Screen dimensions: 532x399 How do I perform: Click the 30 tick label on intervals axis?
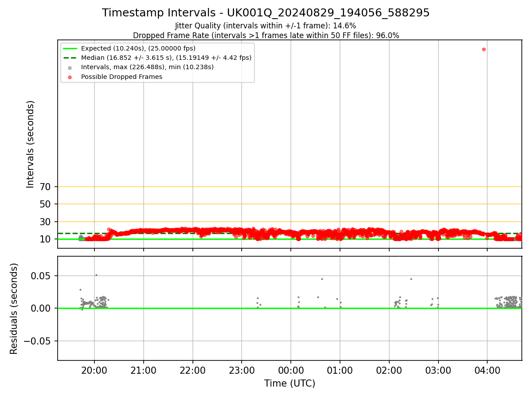[46, 222]
